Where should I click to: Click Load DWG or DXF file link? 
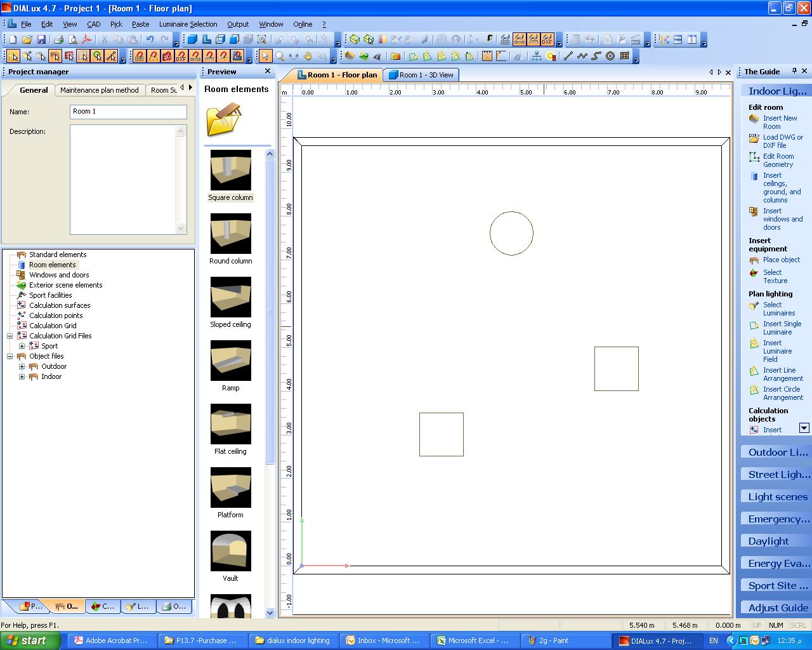[783, 141]
